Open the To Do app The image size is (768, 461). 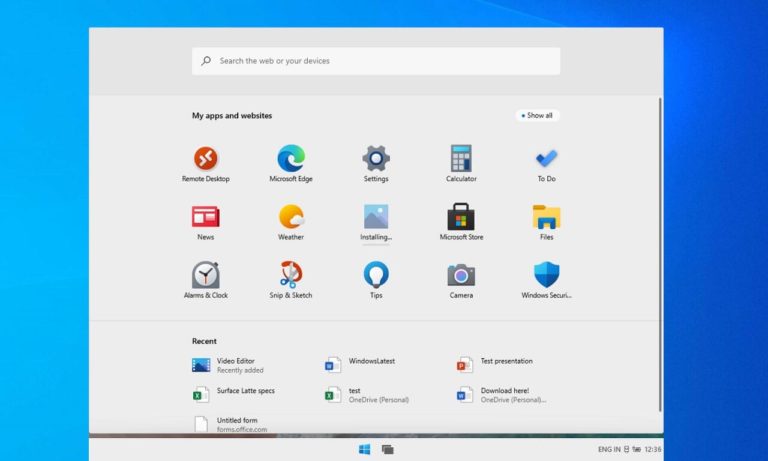547,164
